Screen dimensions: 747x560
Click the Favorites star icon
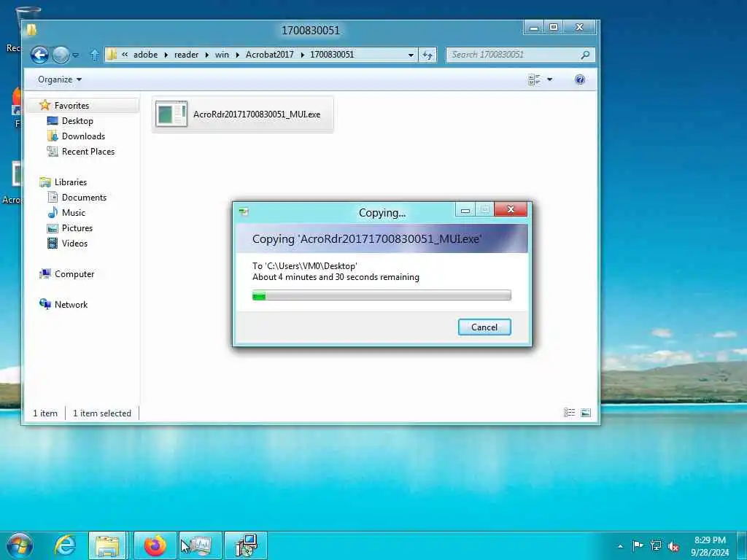click(x=44, y=105)
